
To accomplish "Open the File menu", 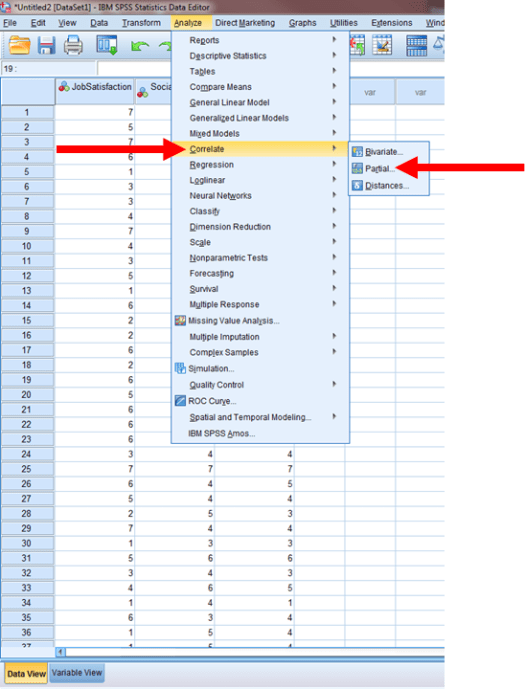I will pos(10,23).
